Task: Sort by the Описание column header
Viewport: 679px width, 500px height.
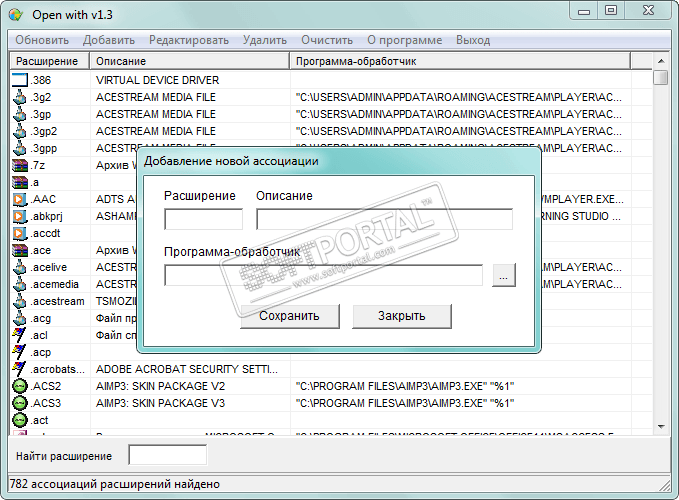Action: pos(190,61)
